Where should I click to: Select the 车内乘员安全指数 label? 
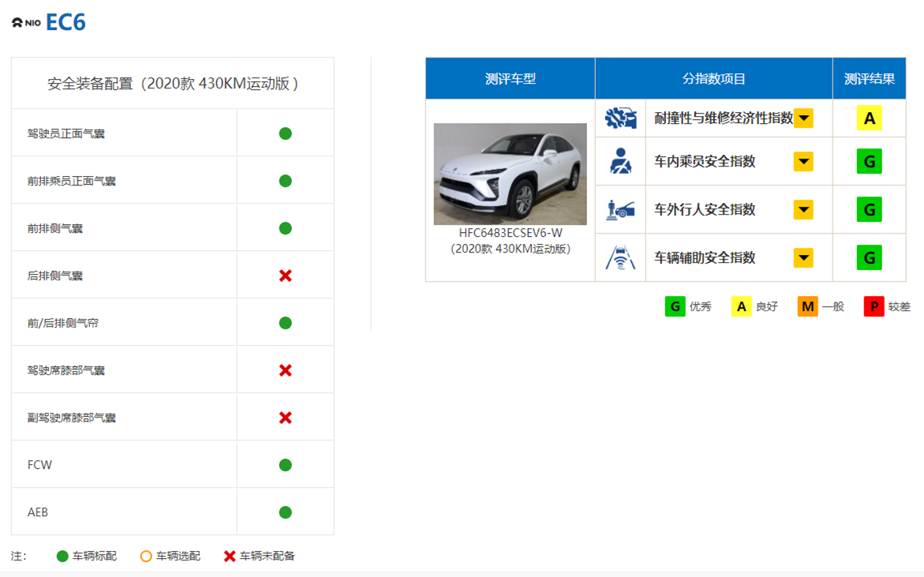coord(705,162)
